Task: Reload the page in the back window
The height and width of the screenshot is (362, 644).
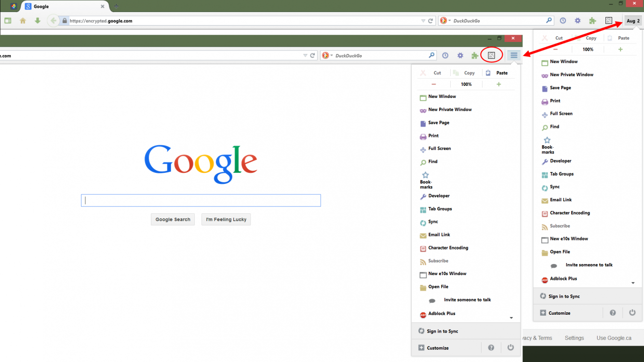Action: 430,21
